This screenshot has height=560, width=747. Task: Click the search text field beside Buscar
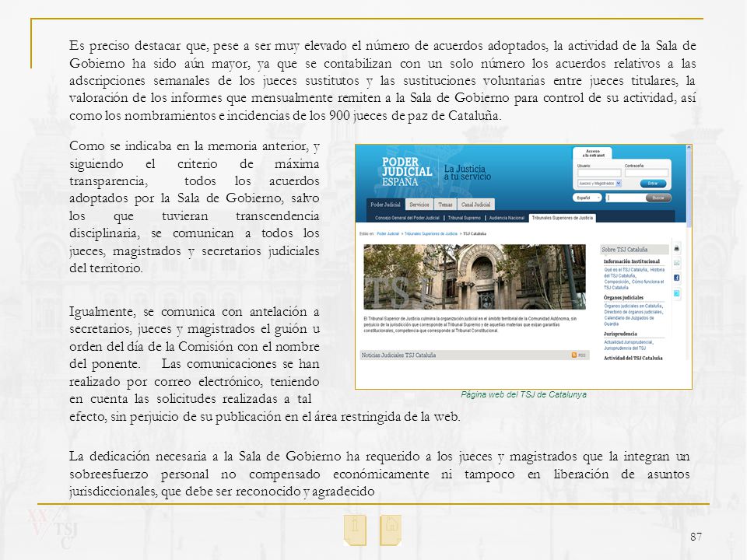coord(626,198)
